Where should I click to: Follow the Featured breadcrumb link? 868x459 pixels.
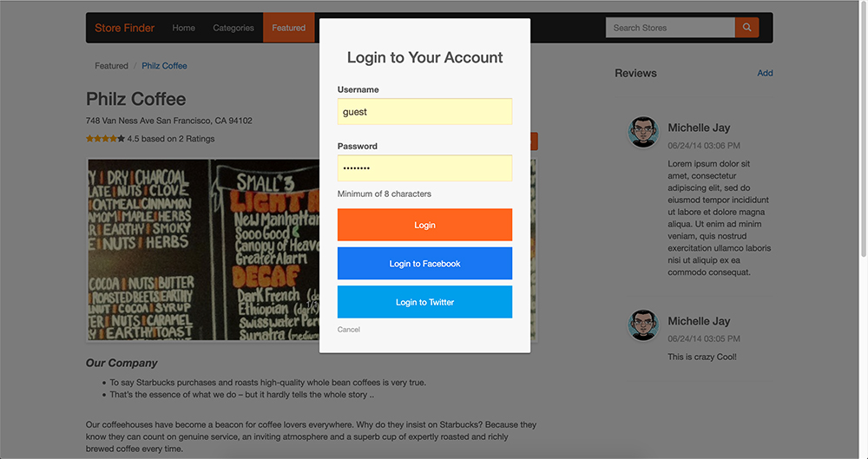(x=111, y=66)
